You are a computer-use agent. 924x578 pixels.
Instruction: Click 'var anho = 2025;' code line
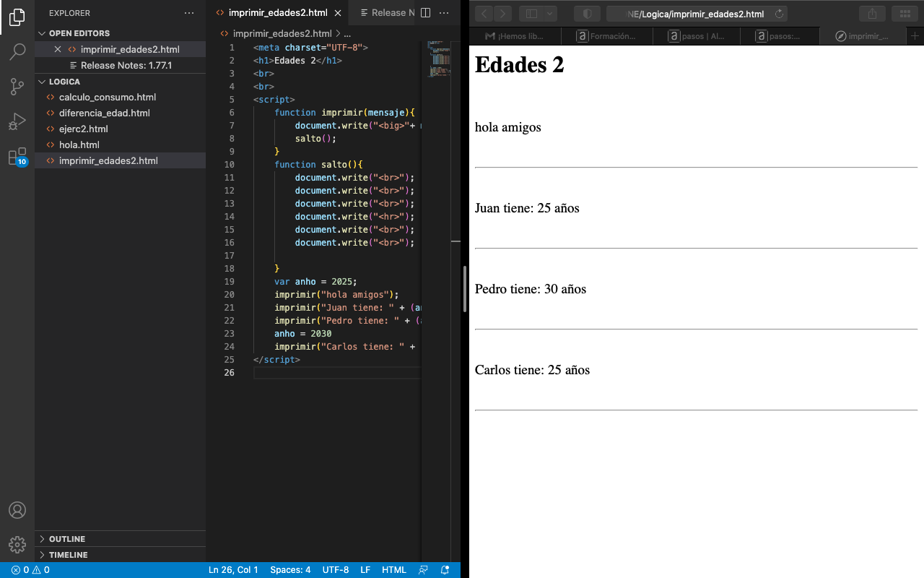pyautogui.click(x=315, y=282)
